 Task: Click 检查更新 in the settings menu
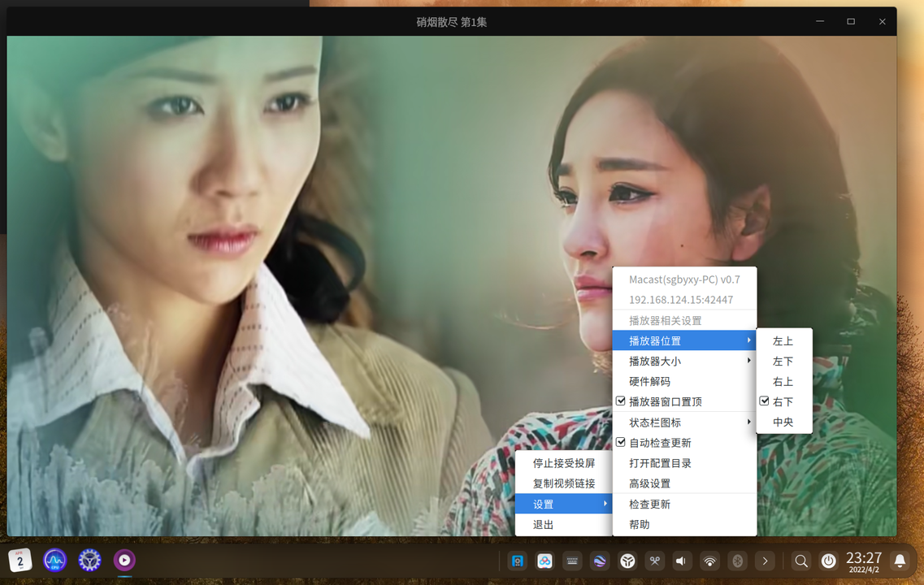coord(685,505)
